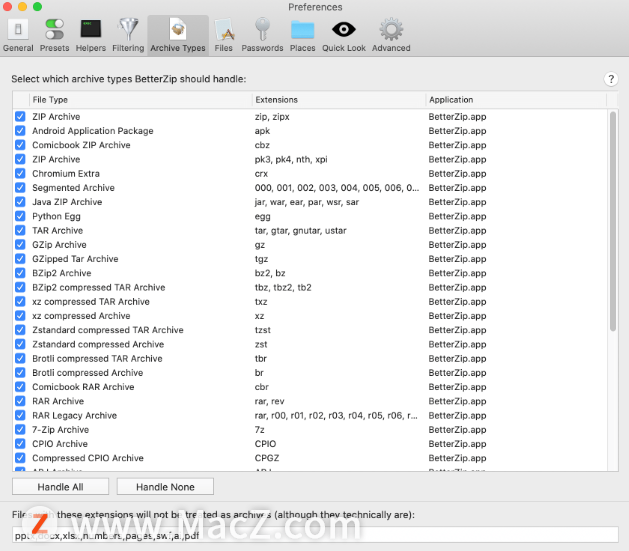Click the help question mark button

611,79
